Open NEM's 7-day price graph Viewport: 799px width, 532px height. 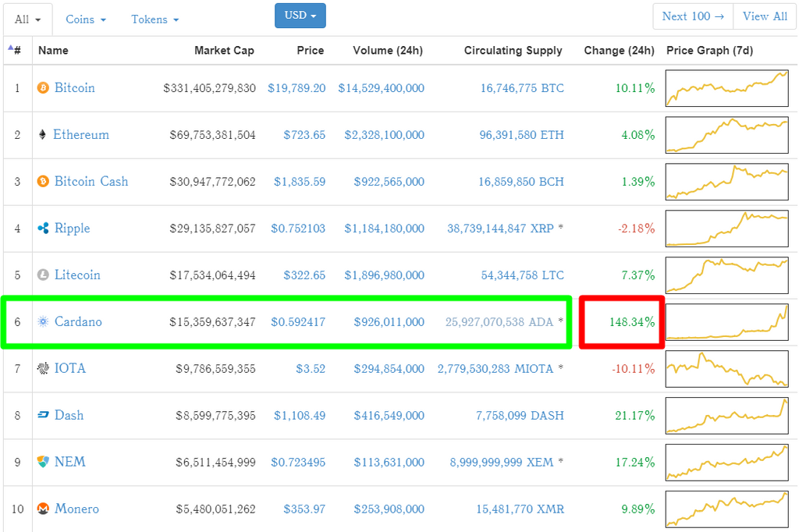(727, 463)
